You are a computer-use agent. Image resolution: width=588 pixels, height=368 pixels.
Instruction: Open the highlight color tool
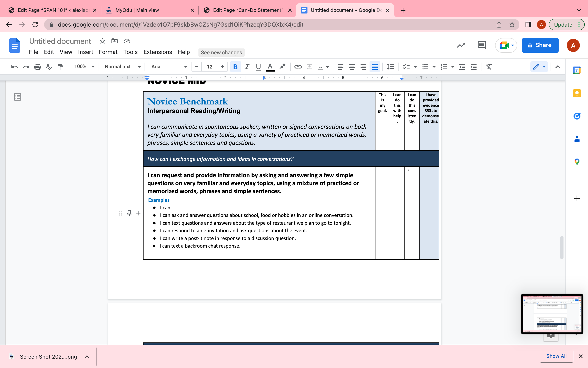282,67
